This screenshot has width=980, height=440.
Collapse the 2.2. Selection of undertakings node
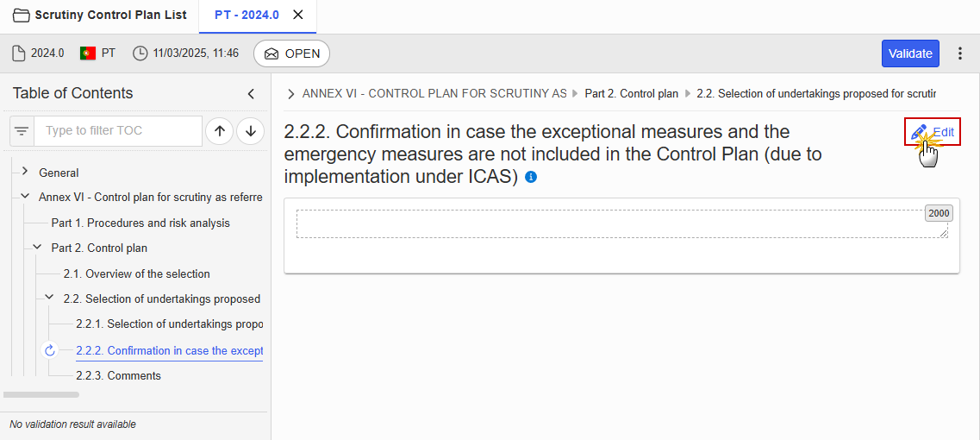click(x=50, y=299)
